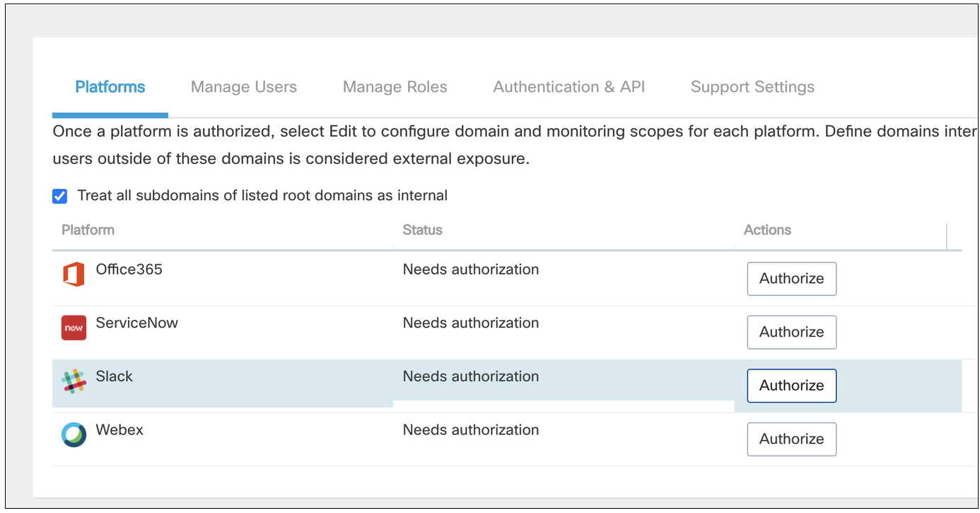
Task: Select the Slack platform name
Action: click(115, 376)
